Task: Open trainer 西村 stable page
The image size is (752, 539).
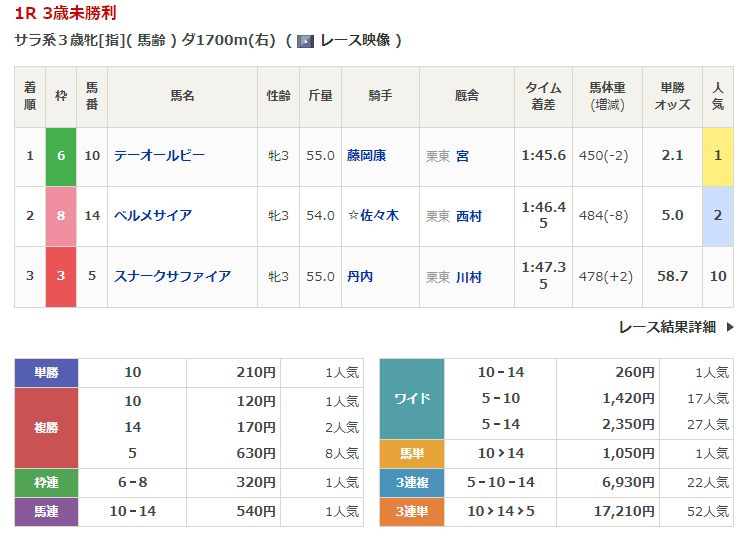Action: tap(468, 216)
